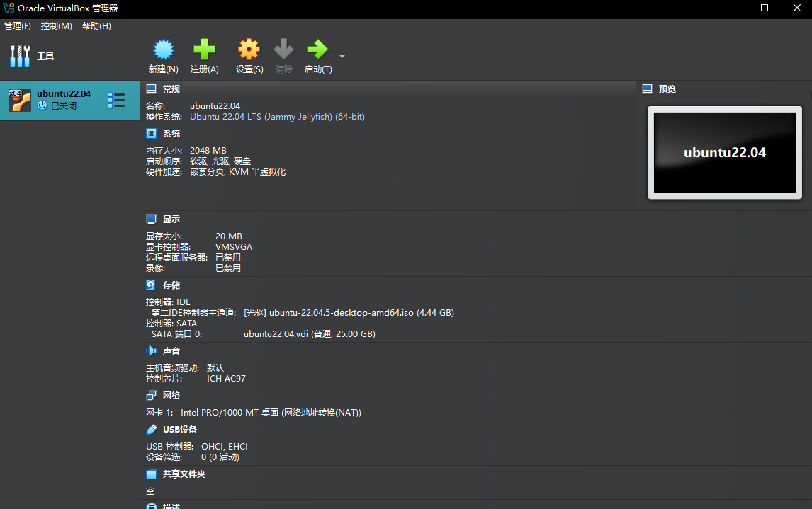Screen dimensions: 812x509
Task: Open ubuntu22.04 machine list menu icon
Action: [116, 101]
